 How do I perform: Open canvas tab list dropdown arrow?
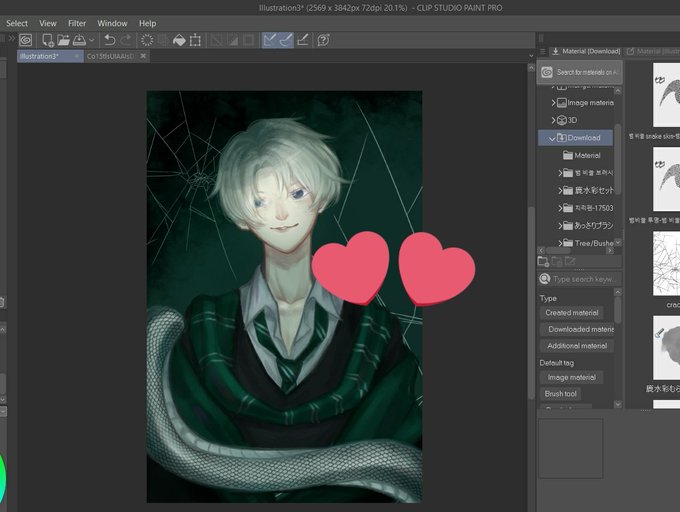(531, 56)
